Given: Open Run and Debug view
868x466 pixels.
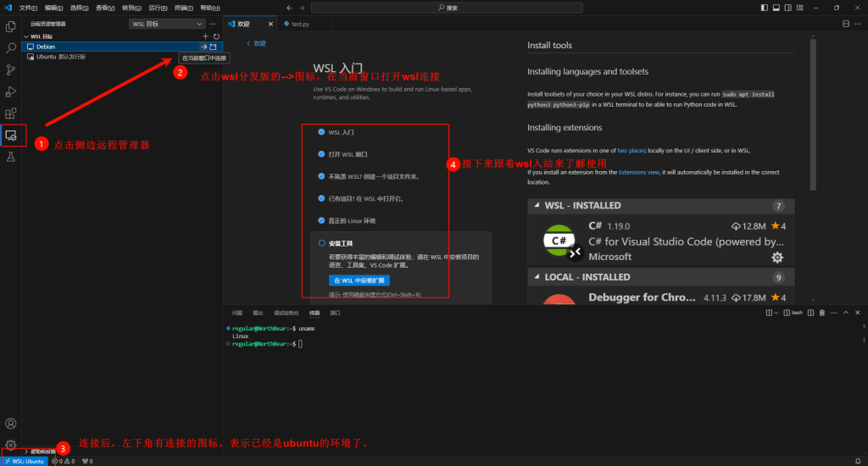Looking at the screenshot, I should pos(11,92).
